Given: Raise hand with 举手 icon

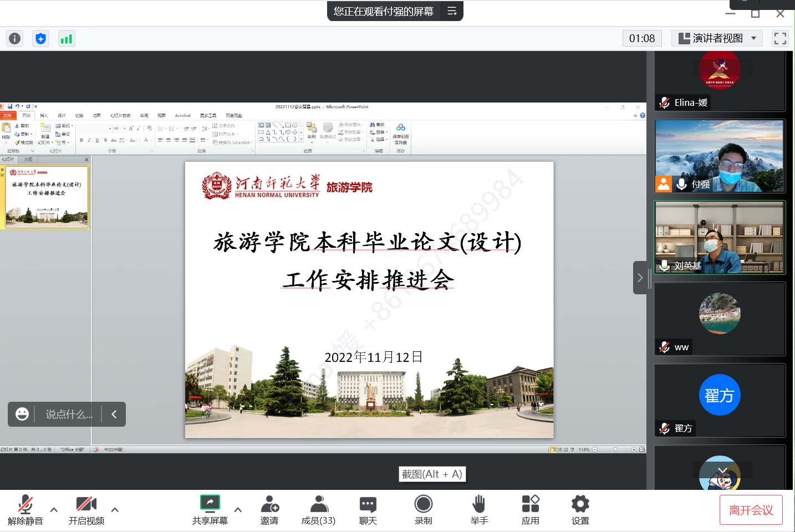Looking at the screenshot, I should (479, 504).
